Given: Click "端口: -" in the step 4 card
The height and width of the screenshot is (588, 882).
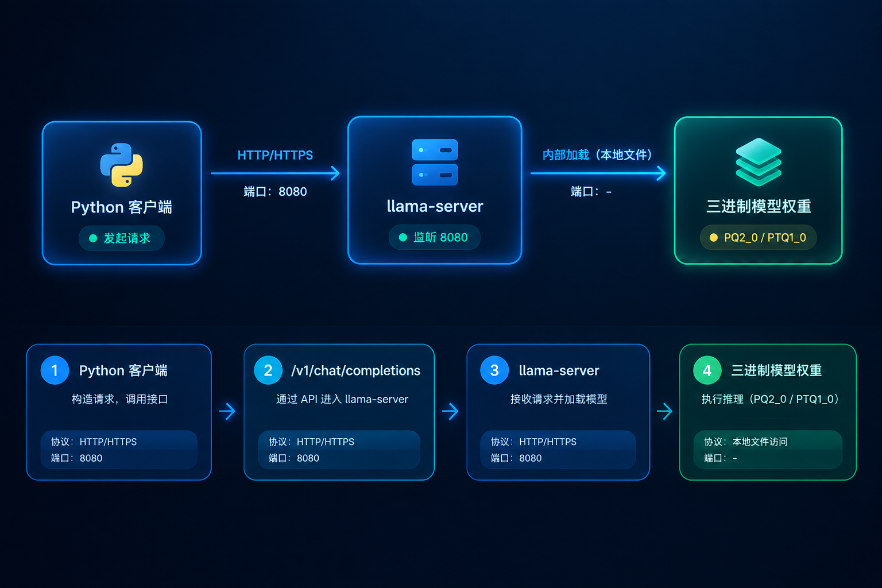Looking at the screenshot, I should [x=721, y=458].
